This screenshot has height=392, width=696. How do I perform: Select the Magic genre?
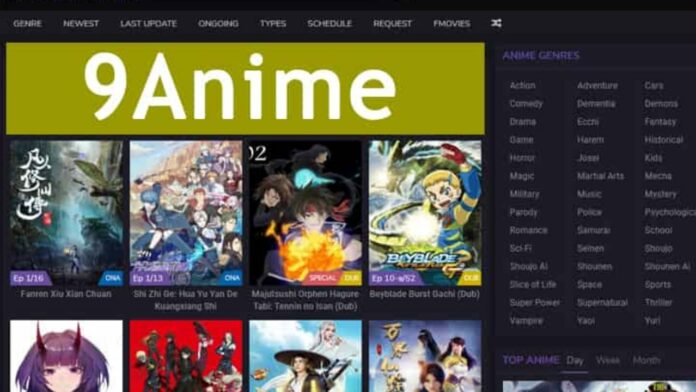click(522, 176)
